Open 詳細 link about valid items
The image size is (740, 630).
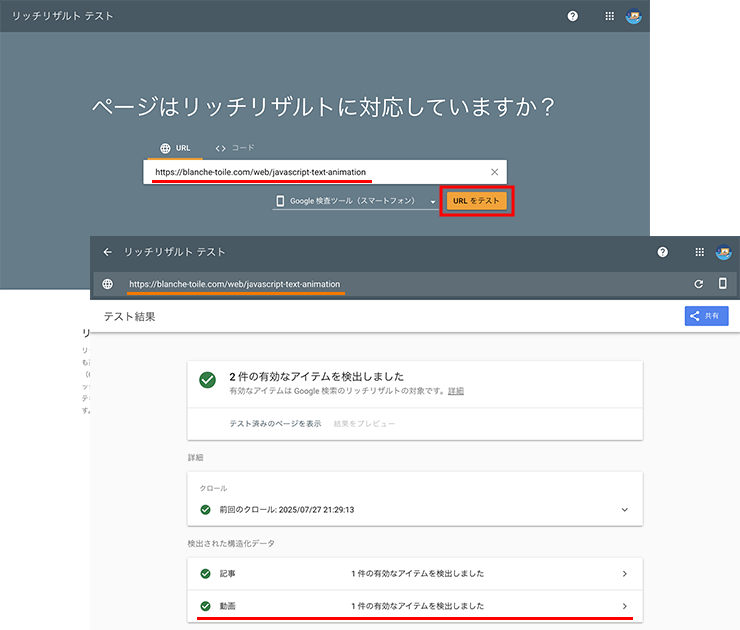[456, 391]
